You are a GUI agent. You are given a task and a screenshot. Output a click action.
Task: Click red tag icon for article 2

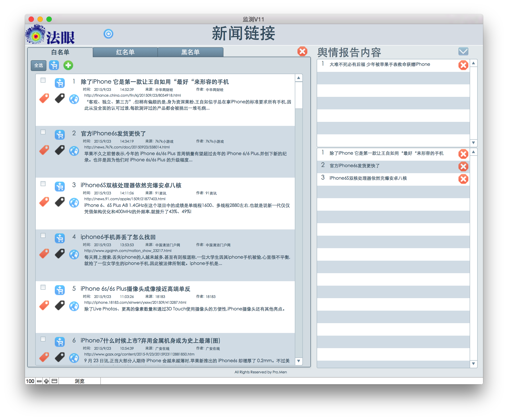coord(44,150)
